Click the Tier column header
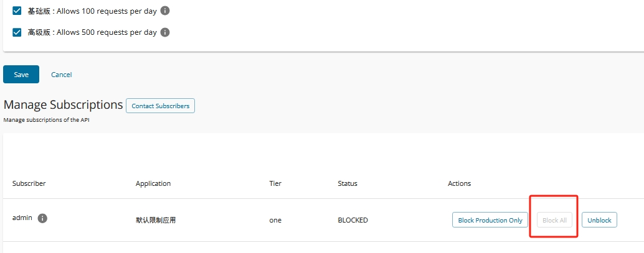644x253 pixels. point(275,183)
